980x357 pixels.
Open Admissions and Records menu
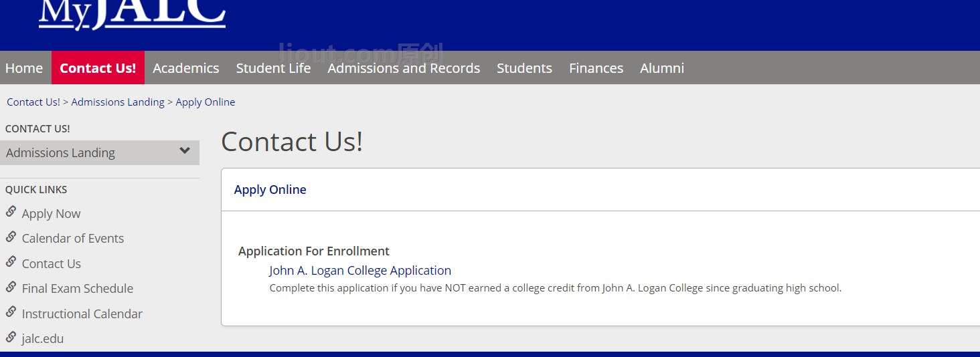point(404,68)
